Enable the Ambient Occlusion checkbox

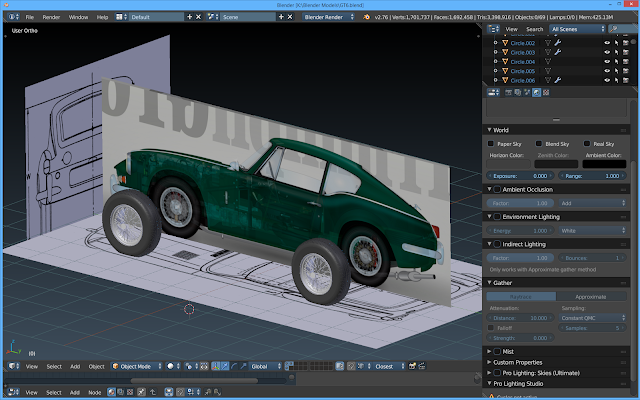pos(495,189)
